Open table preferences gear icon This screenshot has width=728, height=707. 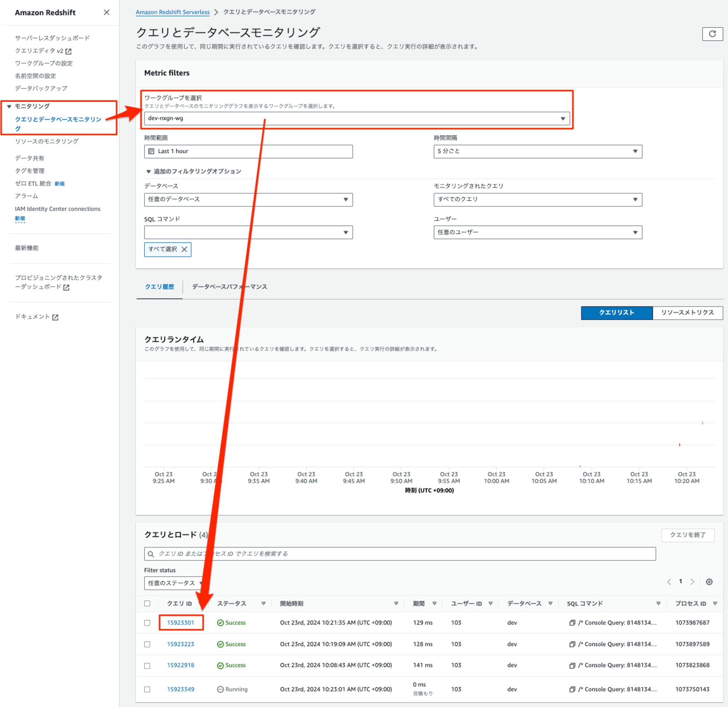(709, 582)
